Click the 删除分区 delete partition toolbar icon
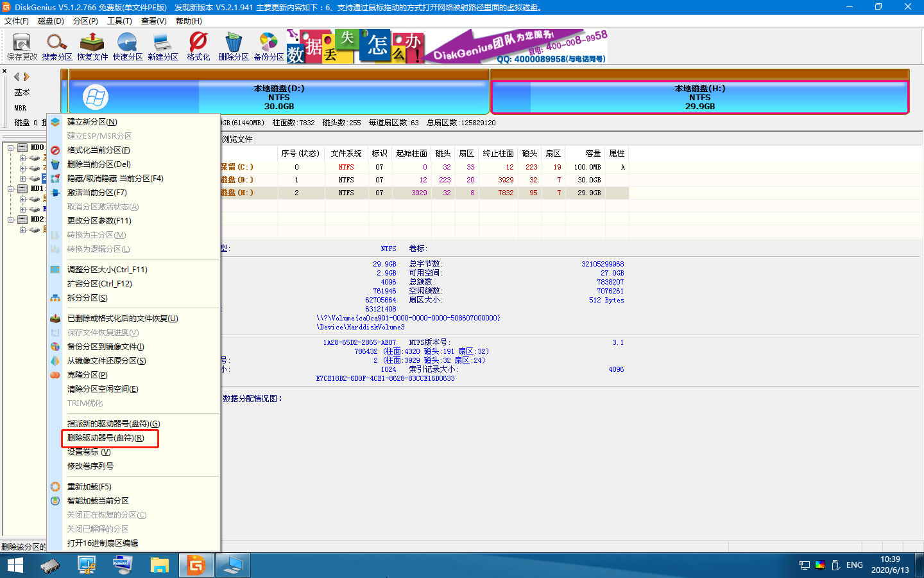The width and height of the screenshot is (924, 578). pyautogui.click(x=234, y=46)
